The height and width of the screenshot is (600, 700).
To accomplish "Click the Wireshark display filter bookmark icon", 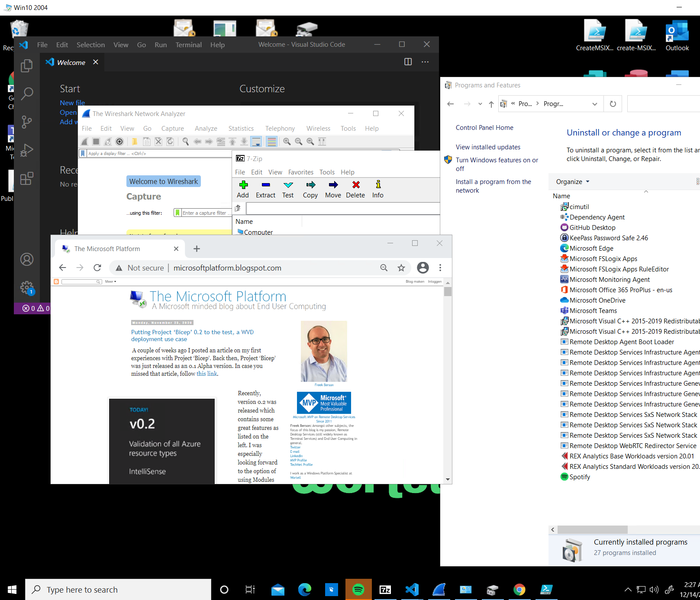I will pos(83,153).
